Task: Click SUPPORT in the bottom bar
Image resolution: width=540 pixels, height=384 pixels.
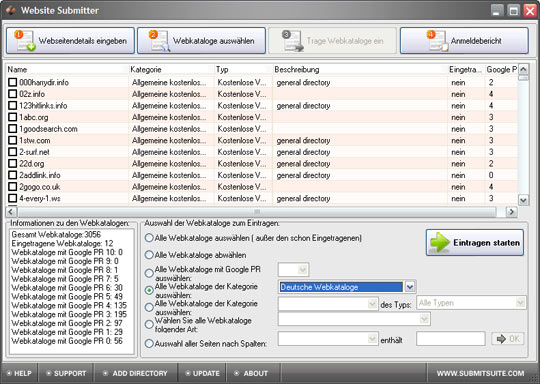Action: [x=66, y=373]
